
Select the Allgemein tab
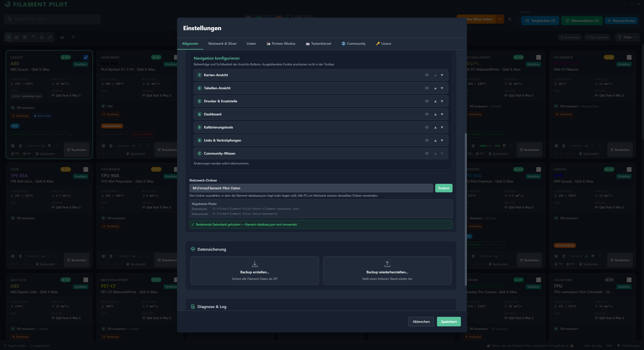(x=190, y=43)
